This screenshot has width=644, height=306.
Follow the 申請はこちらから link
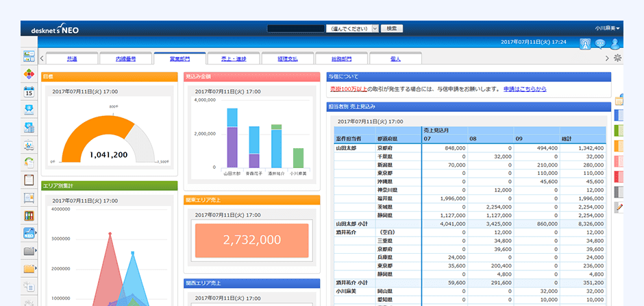(525, 89)
